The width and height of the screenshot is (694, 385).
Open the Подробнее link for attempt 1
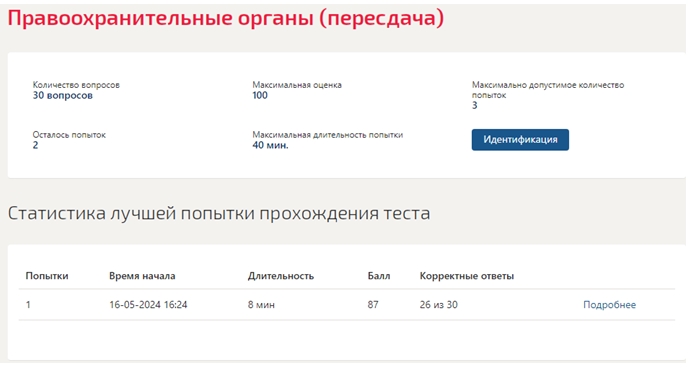(x=609, y=305)
